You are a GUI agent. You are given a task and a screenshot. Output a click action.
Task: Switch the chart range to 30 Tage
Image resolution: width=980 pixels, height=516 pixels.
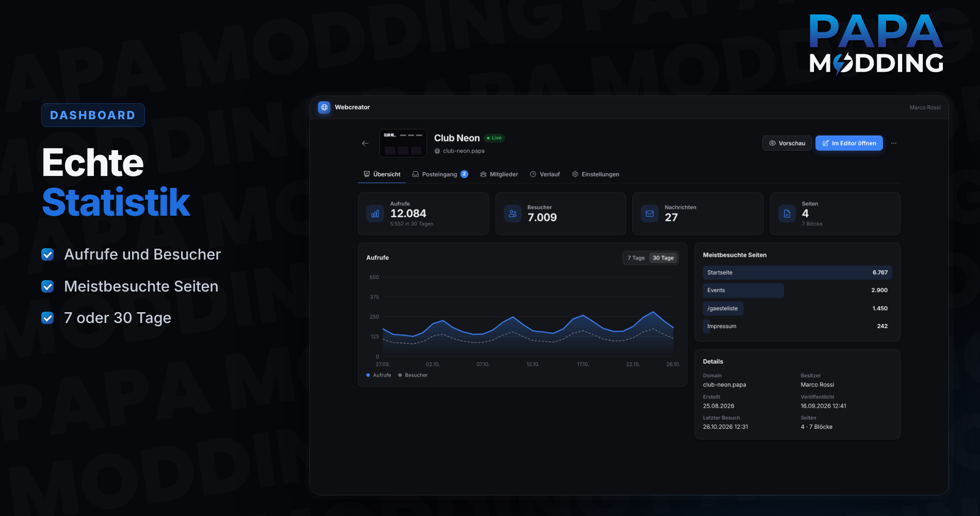tap(663, 258)
